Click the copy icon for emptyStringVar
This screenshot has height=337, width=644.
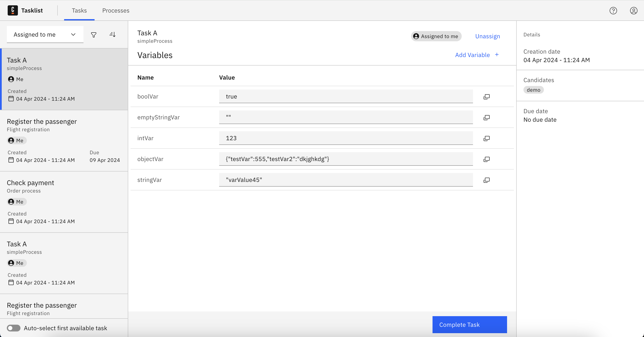tap(486, 117)
